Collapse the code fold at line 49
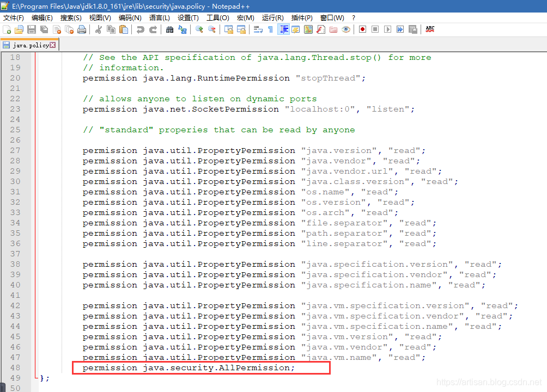The height and width of the screenshot is (392, 547). click(x=36, y=378)
